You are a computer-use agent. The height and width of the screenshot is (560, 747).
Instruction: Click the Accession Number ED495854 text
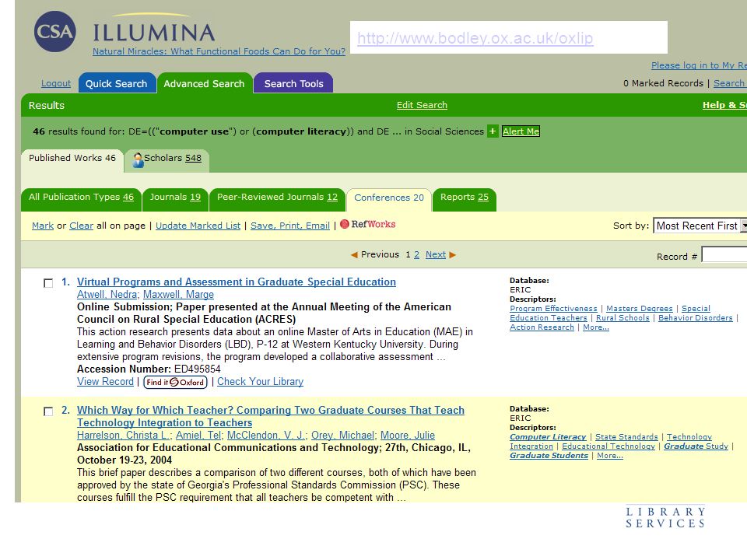(149, 369)
